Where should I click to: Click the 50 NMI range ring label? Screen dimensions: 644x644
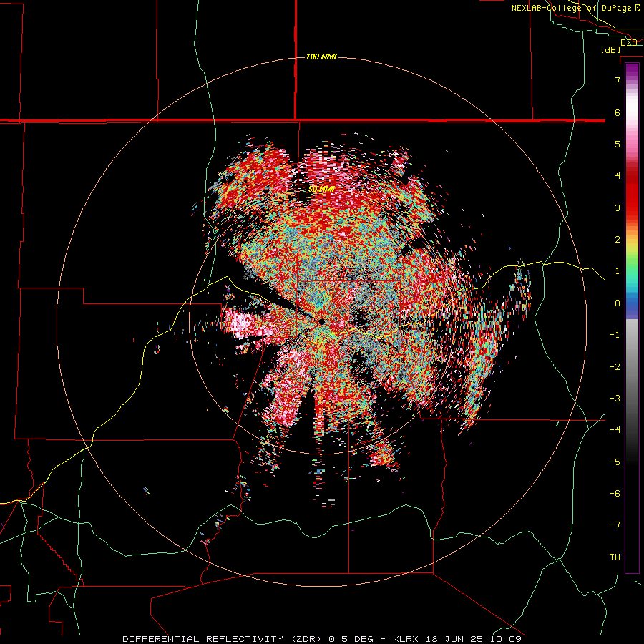[x=321, y=189]
